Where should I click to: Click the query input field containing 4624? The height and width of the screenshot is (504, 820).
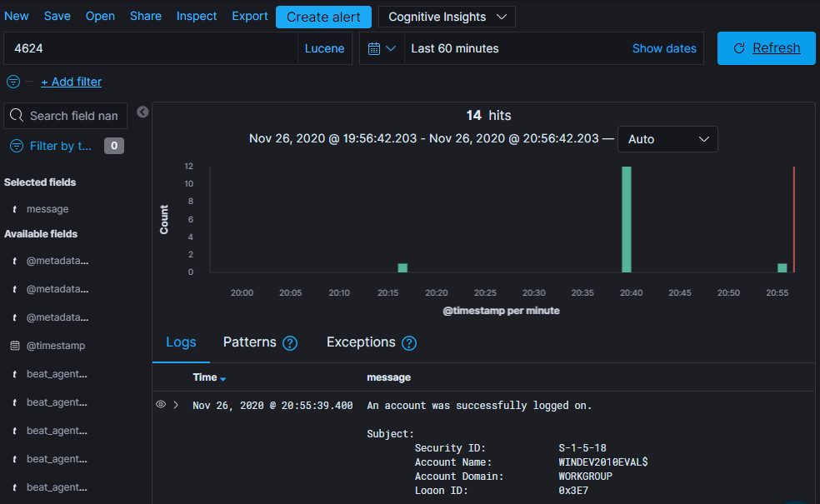151,48
